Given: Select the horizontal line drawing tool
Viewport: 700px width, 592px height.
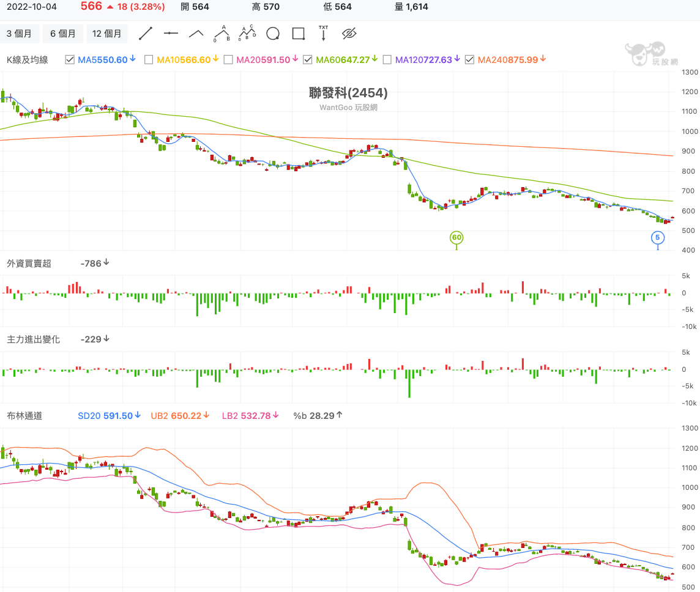Looking at the screenshot, I should coord(171,34).
